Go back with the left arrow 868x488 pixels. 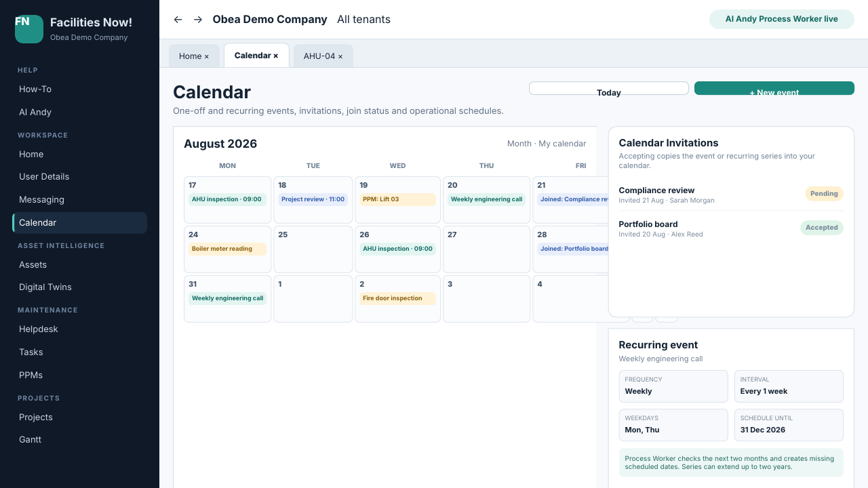pyautogui.click(x=178, y=20)
